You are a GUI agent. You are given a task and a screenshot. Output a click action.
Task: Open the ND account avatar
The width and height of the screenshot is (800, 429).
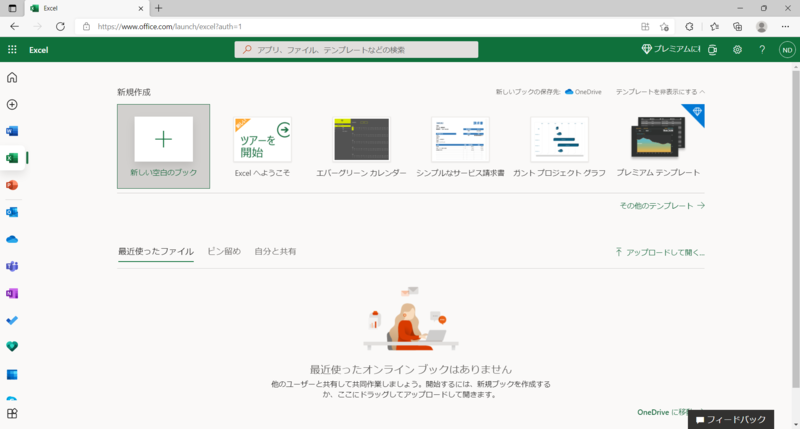tap(787, 49)
